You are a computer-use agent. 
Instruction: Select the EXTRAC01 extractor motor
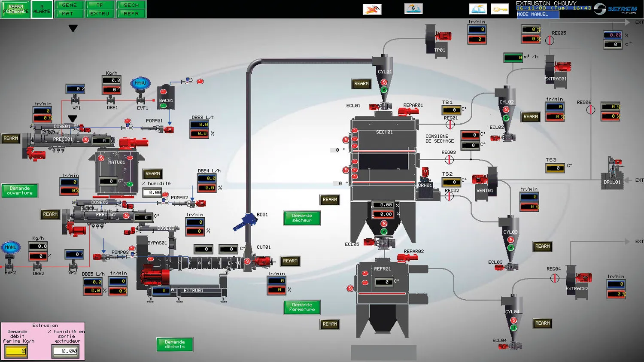click(563, 67)
